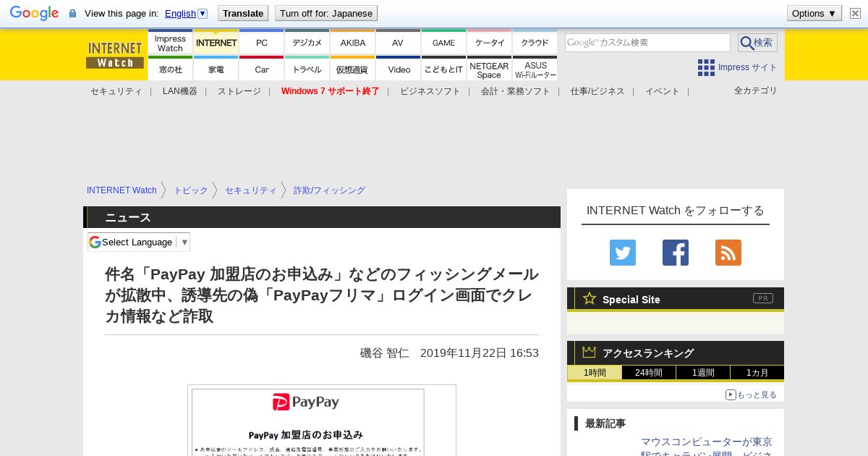The width and height of the screenshot is (868, 456).
Task: Click the English language link
Action: (x=180, y=13)
